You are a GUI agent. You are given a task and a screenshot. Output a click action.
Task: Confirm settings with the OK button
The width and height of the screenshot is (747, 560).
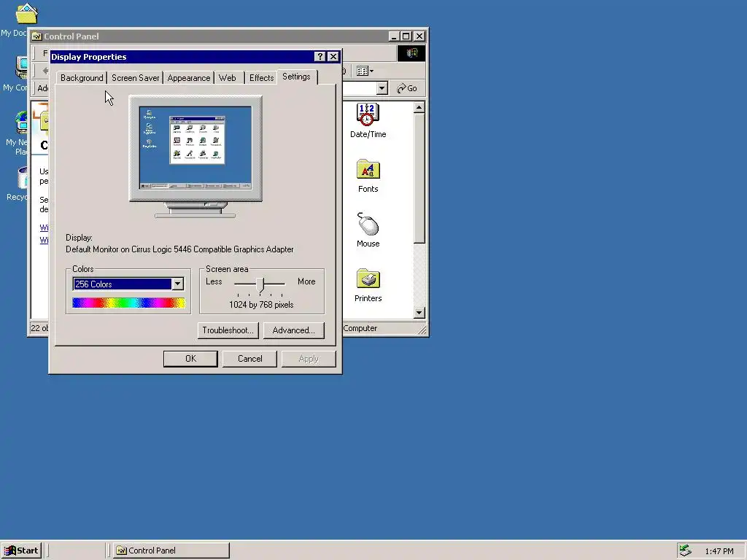[x=190, y=359]
